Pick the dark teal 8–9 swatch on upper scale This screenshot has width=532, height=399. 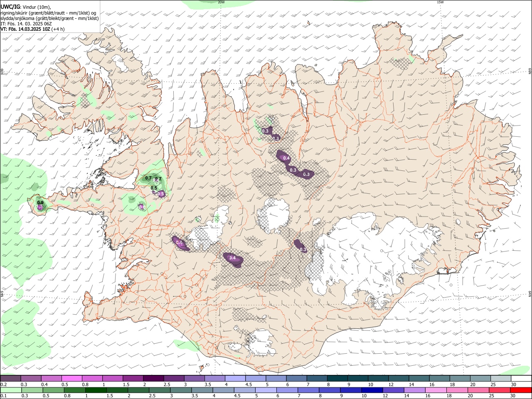337,378
